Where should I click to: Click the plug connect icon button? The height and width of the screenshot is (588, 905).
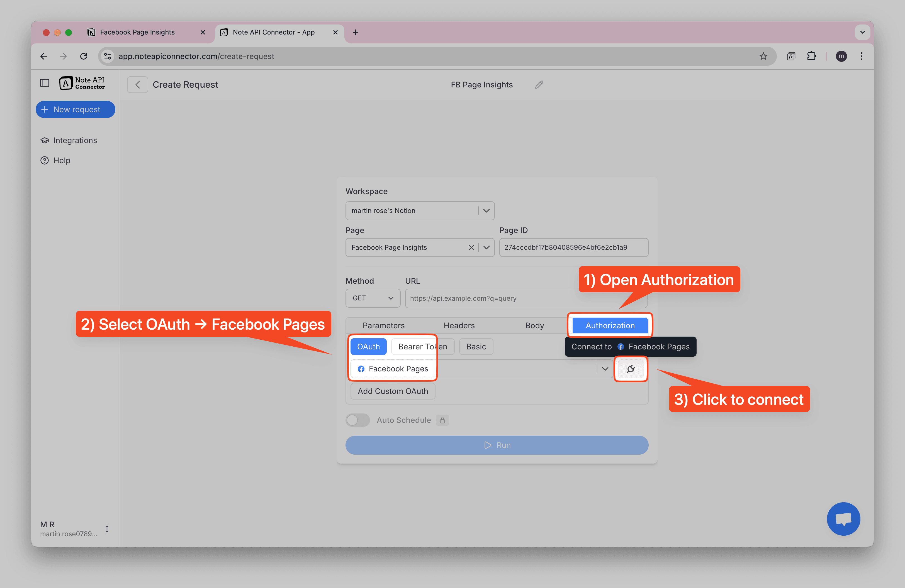[x=631, y=369]
